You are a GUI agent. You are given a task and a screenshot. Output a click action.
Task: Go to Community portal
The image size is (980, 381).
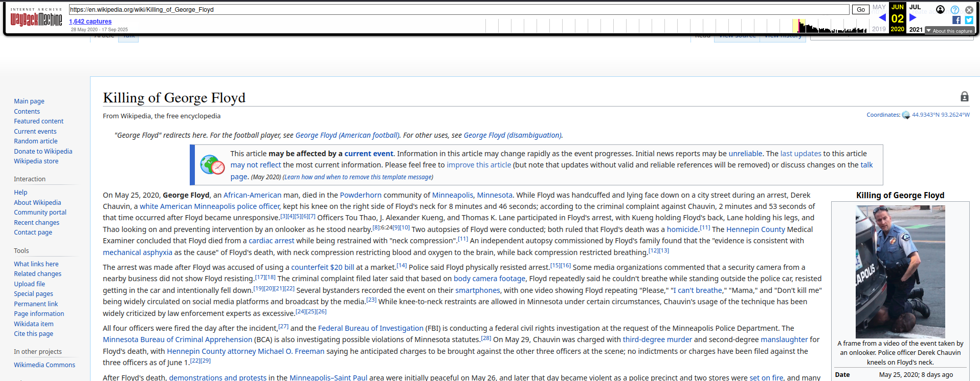pyautogui.click(x=40, y=213)
